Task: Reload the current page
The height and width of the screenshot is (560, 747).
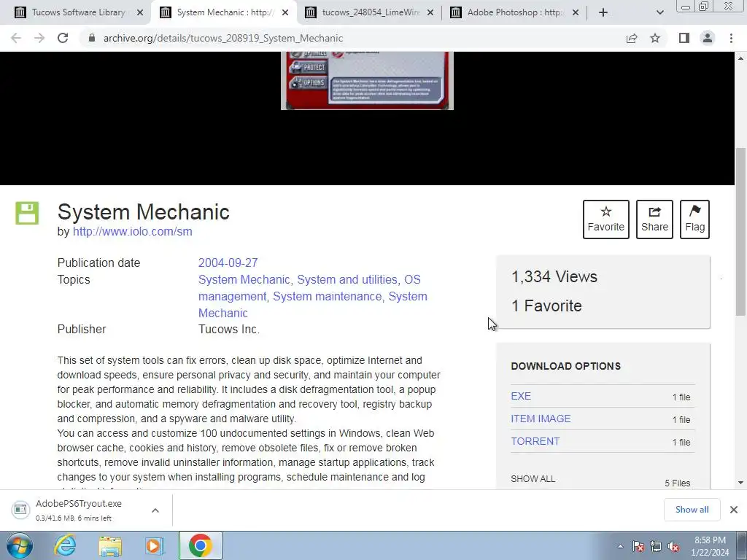Action: 63,38
